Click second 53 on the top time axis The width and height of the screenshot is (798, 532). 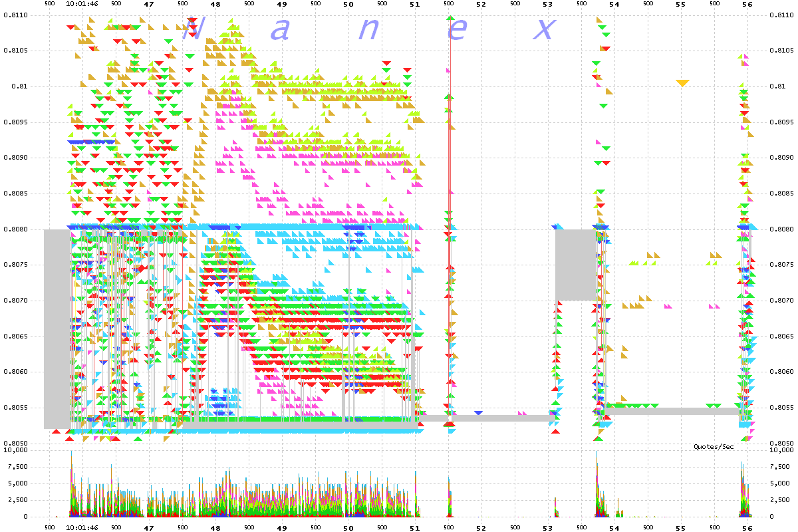(548, 4)
